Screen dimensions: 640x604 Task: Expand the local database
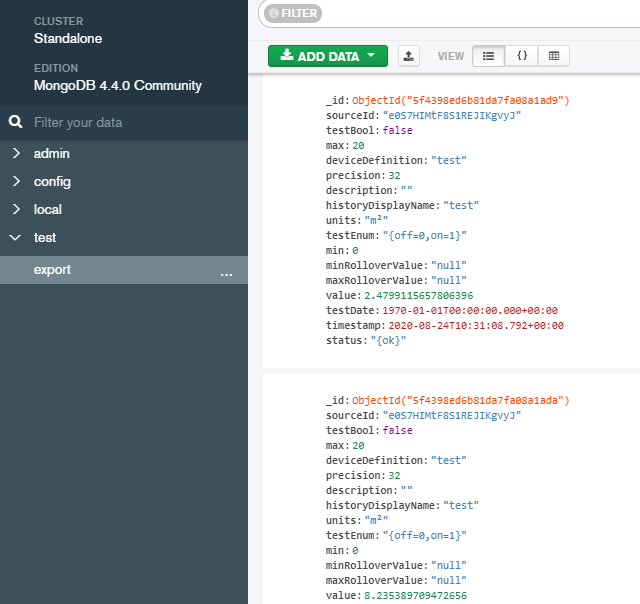click(16, 210)
